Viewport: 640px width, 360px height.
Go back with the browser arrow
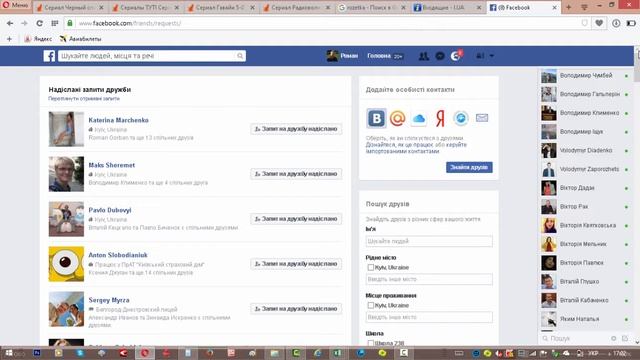(x=10, y=23)
